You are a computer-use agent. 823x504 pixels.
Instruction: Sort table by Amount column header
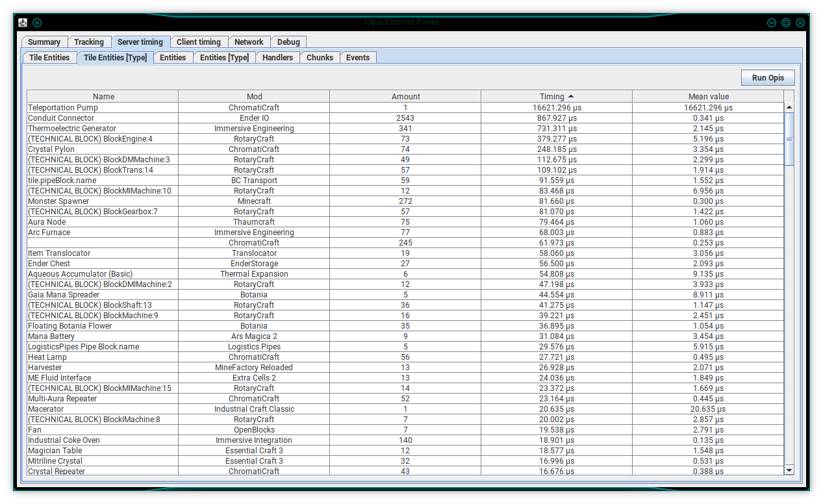point(405,97)
